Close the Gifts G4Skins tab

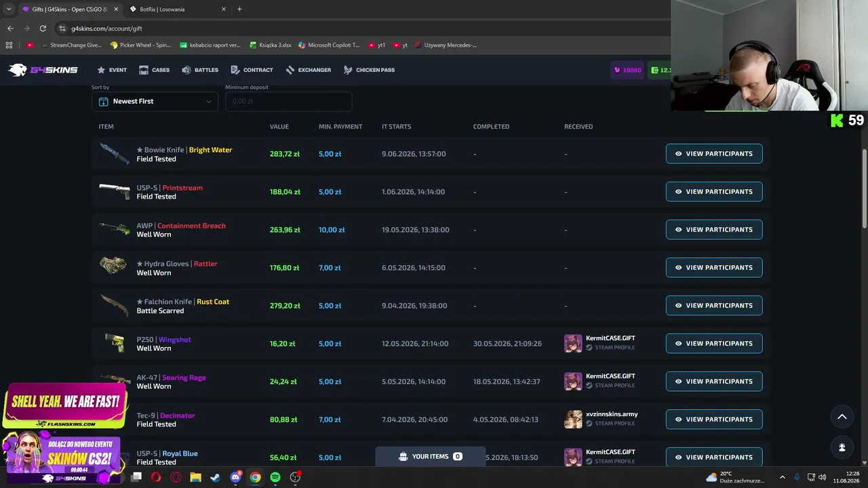point(116,9)
